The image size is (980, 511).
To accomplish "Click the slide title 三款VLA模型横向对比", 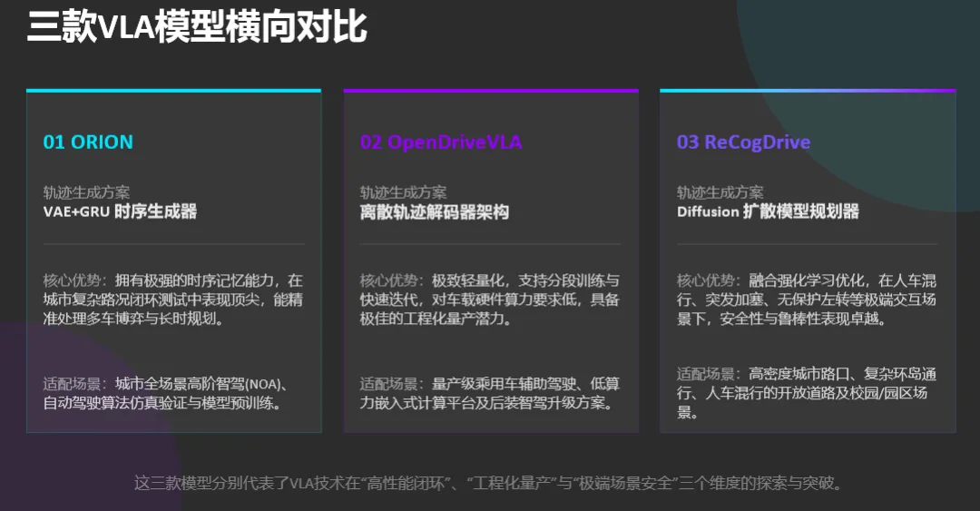I will click(x=197, y=26).
